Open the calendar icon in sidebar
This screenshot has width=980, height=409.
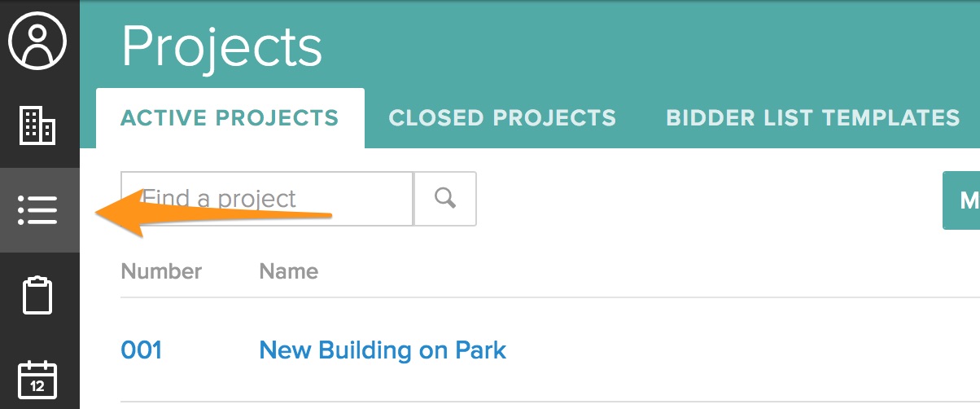pyautogui.click(x=37, y=380)
